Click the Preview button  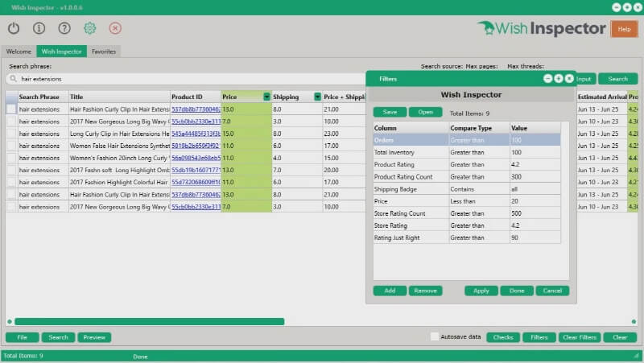pos(94,337)
